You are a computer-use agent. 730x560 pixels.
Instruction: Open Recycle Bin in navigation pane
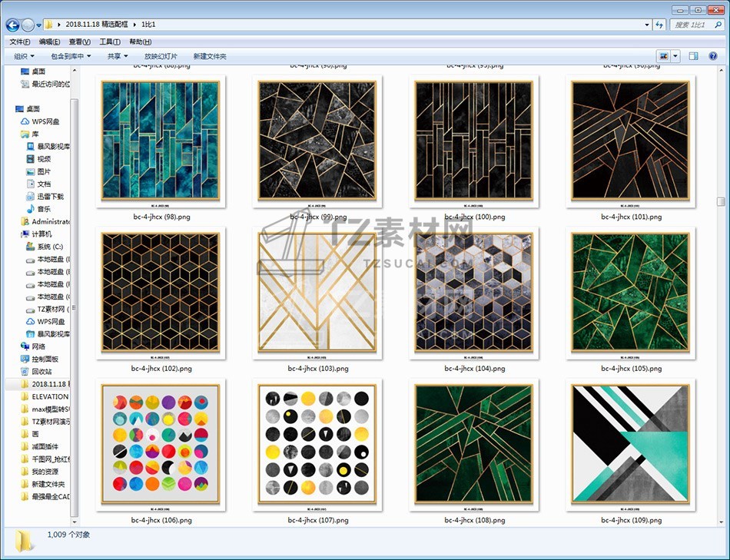click(41, 371)
